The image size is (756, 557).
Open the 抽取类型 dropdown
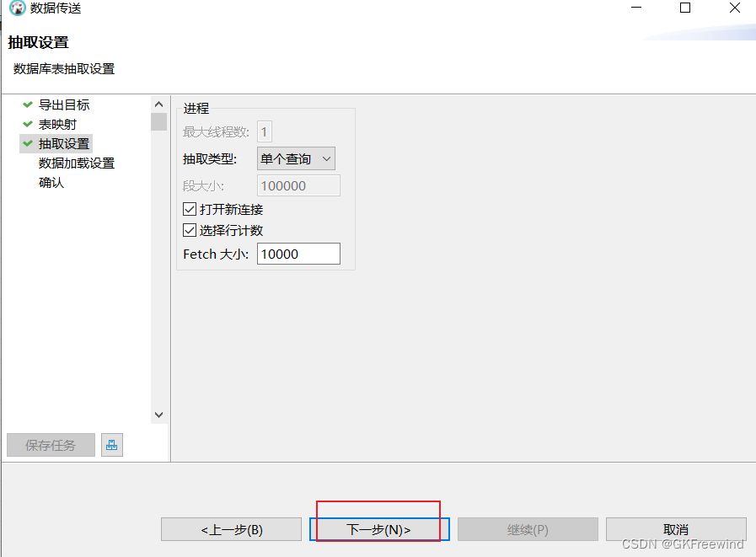point(296,158)
